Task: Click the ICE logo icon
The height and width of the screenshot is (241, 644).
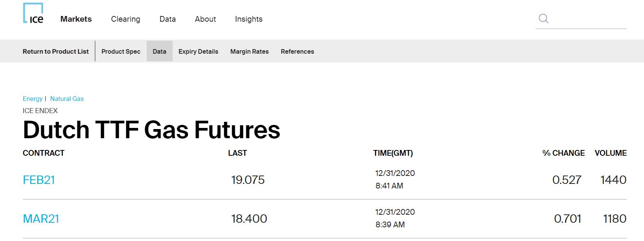Action: (x=33, y=14)
